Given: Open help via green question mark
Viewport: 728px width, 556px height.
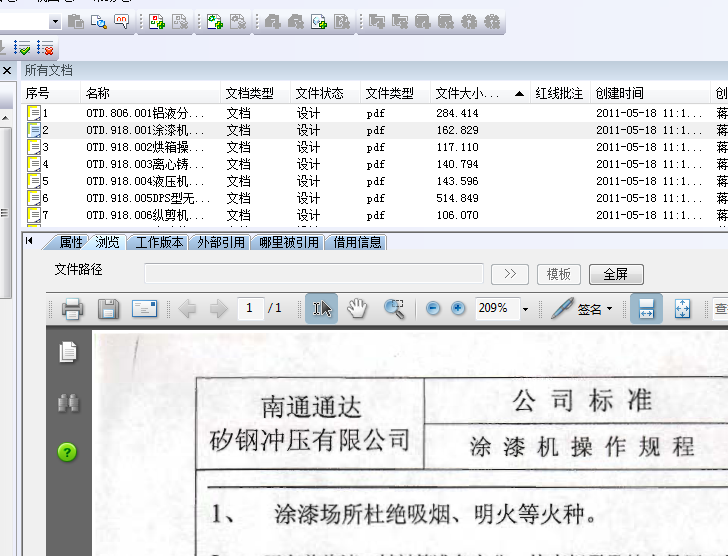Looking at the screenshot, I should (x=67, y=452).
